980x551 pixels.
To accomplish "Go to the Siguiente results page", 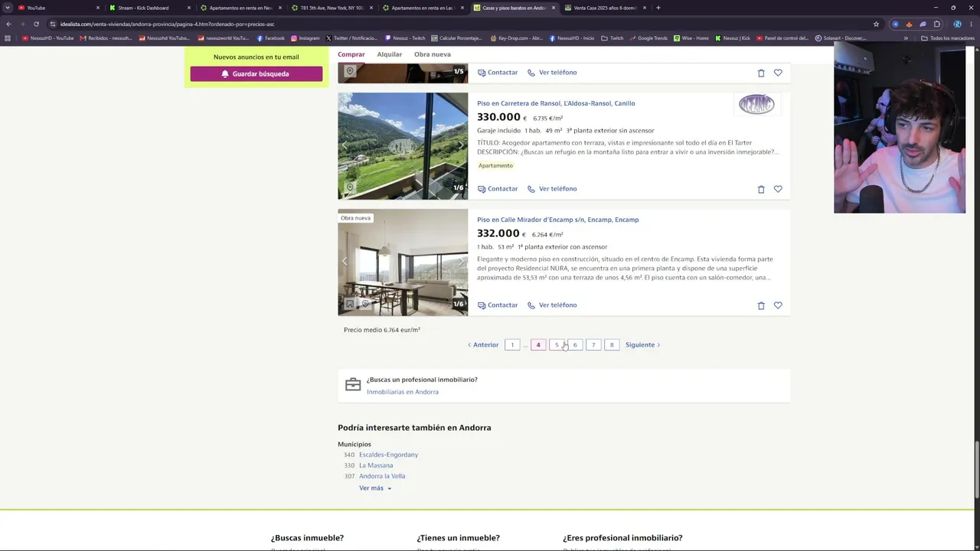I will point(643,345).
